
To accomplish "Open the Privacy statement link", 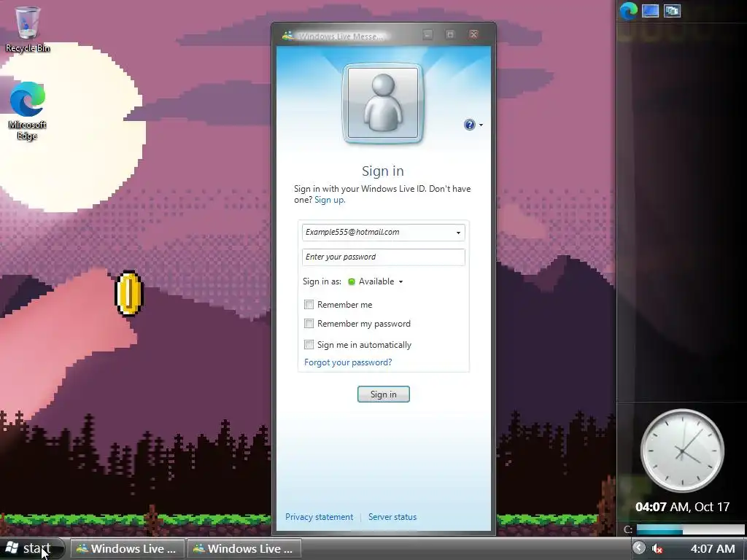I will (x=320, y=517).
